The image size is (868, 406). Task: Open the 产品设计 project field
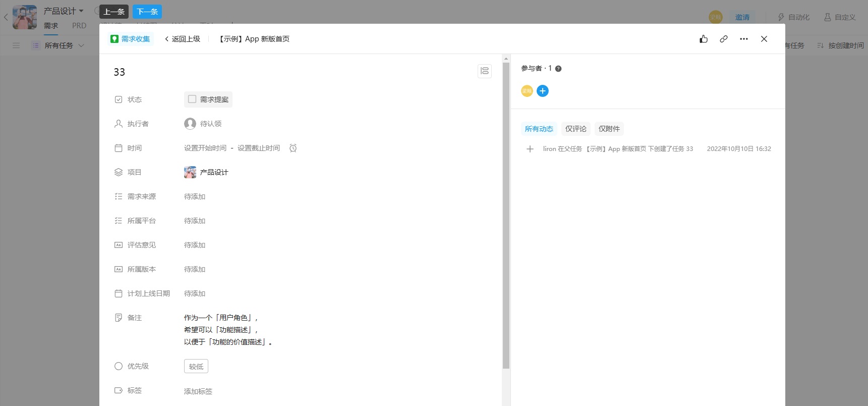[x=206, y=172]
